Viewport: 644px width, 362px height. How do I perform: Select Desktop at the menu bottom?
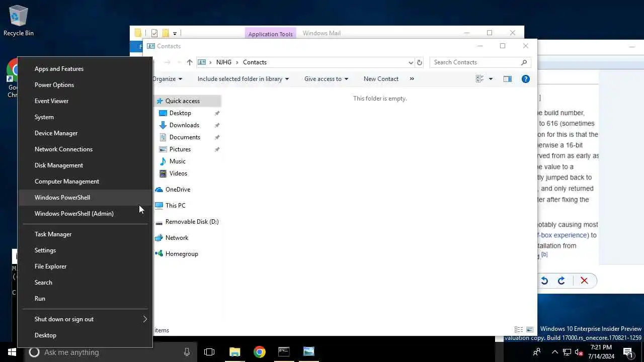point(85,335)
